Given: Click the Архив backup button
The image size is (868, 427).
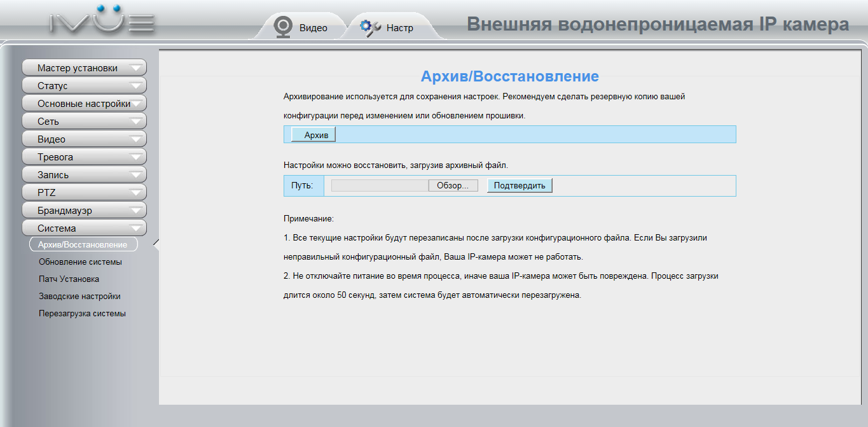Looking at the screenshot, I should pyautogui.click(x=313, y=135).
